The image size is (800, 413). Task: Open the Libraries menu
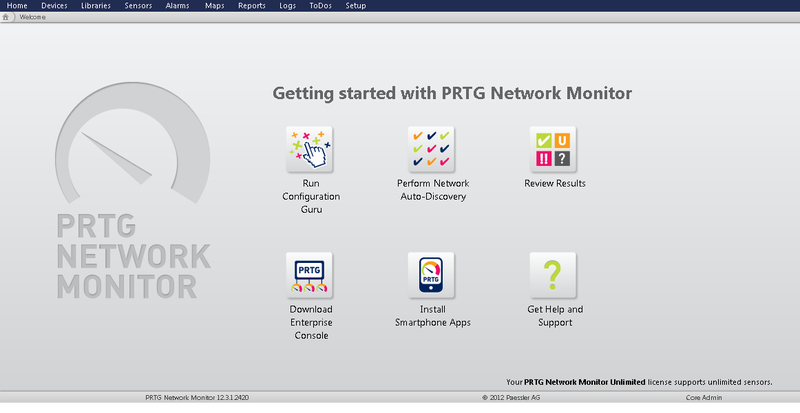click(x=96, y=6)
